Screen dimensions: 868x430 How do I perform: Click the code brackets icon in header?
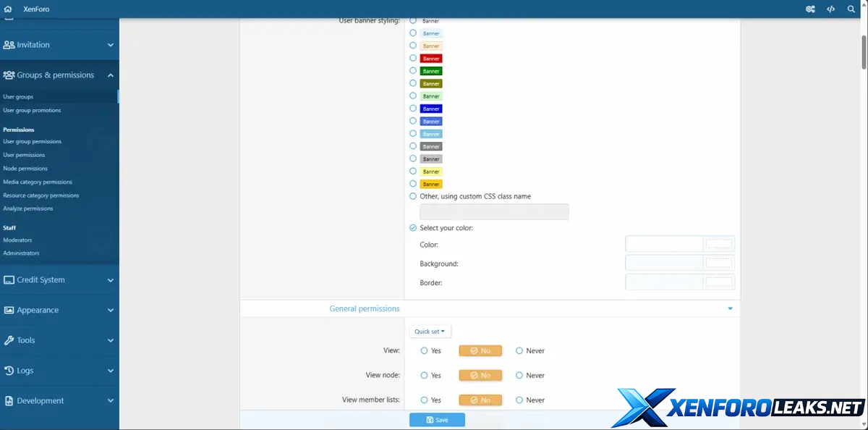pyautogui.click(x=830, y=9)
